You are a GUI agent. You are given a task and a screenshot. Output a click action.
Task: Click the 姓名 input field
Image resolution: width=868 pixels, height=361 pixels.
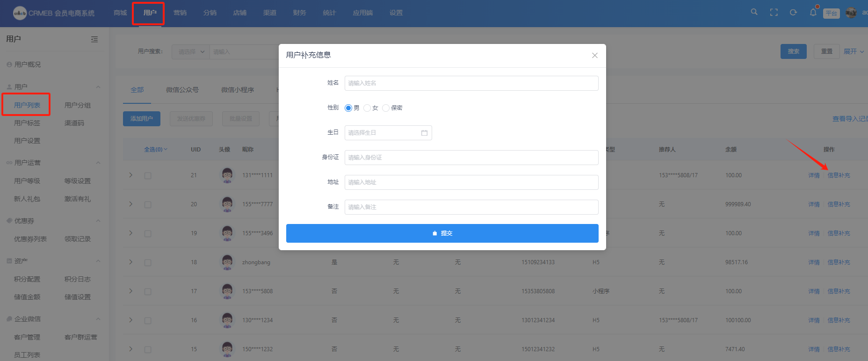pos(471,83)
